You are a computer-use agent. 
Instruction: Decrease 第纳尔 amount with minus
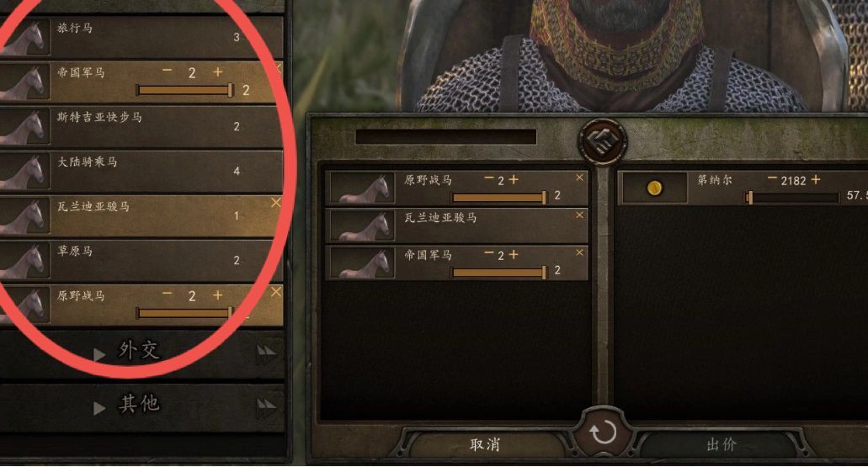[x=772, y=178]
